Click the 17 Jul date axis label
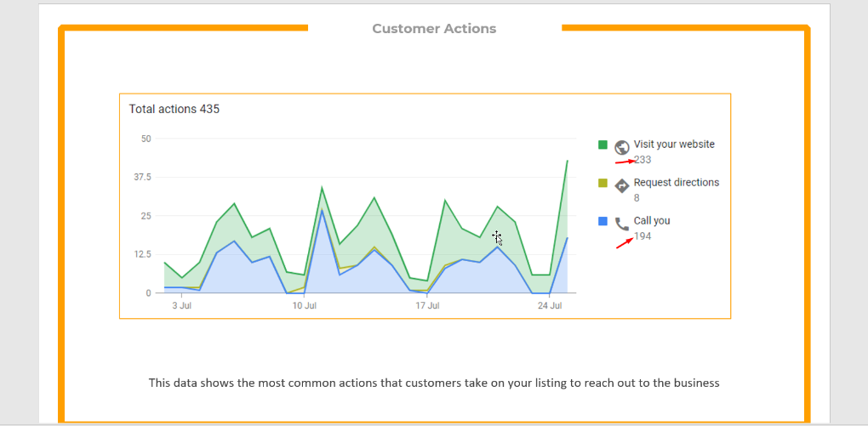Image resolution: width=868 pixels, height=426 pixels. 427,305
